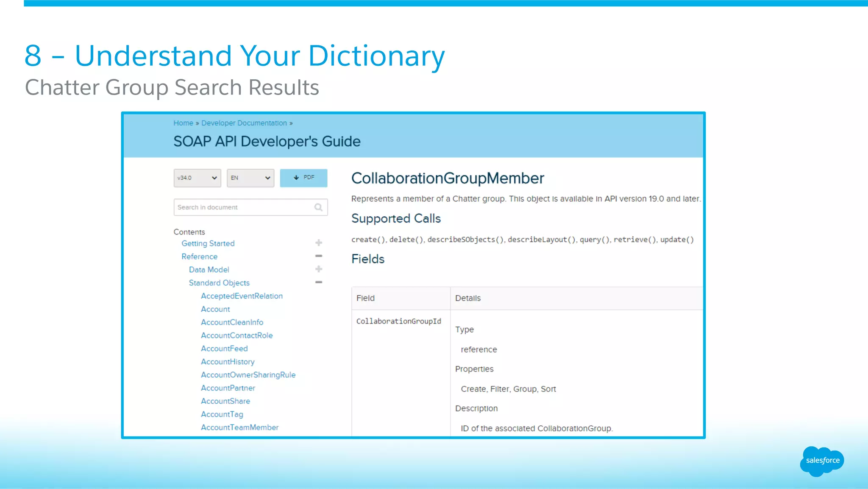Click the CollaborationGroupMember heading
This screenshot has height=489, width=868.
448,178
